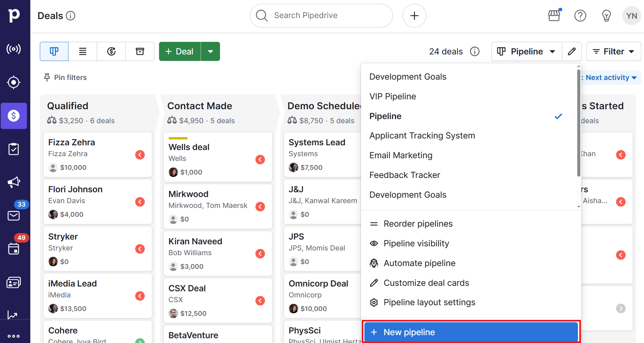Select Feedback Tracker pipeline
644x343 pixels.
[468, 175]
